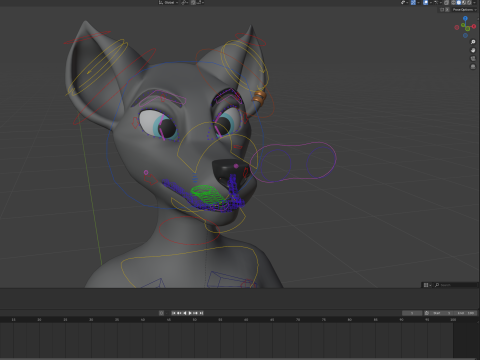The width and height of the screenshot is (480, 360).
Task: Click blue Z axis on navigation gizmo
Action: (x=465, y=18)
